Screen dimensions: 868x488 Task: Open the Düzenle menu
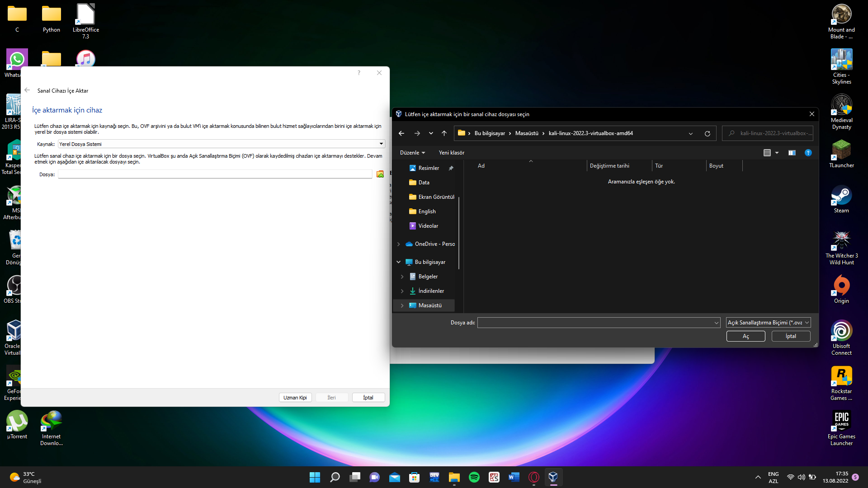click(x=412, y=153)
